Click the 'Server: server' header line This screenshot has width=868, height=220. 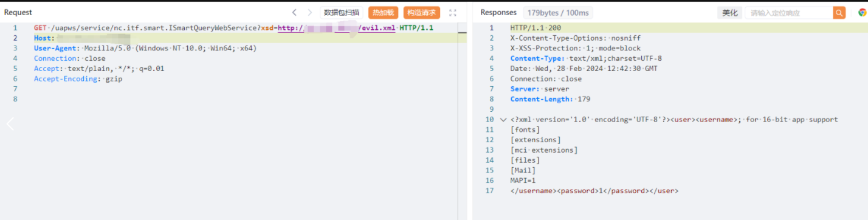540,89
